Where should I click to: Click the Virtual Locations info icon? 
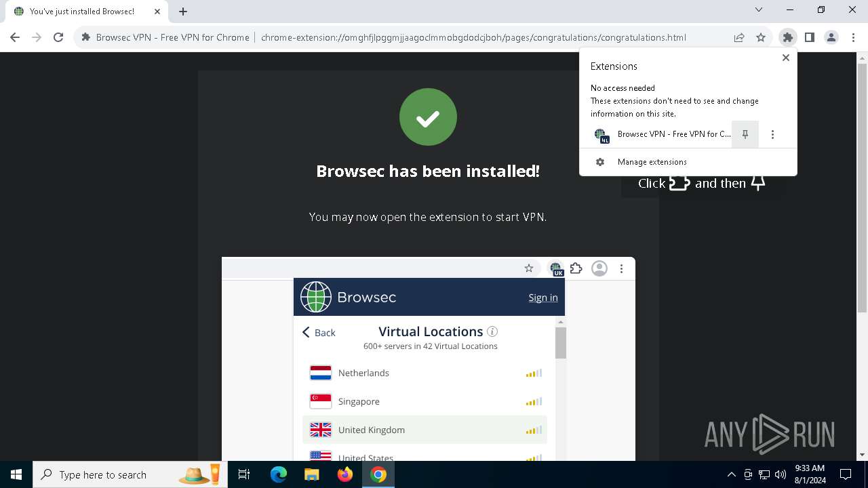[x=492, y=331]
